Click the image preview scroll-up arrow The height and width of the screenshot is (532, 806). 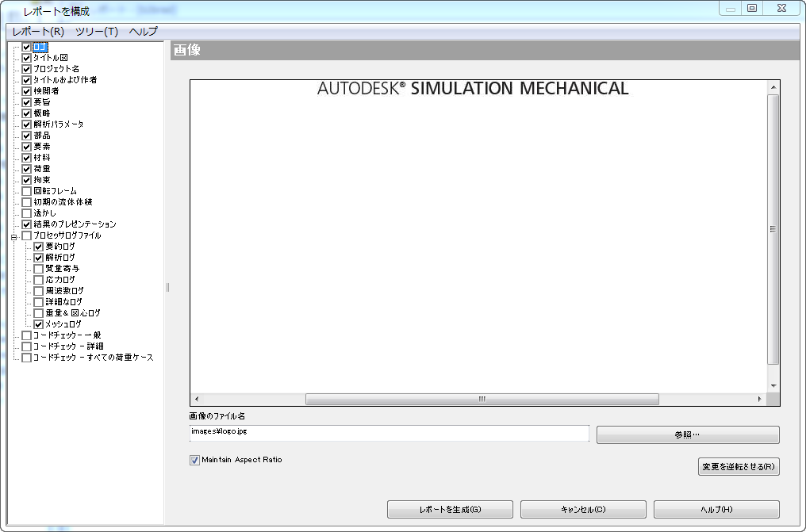pyautogui.click(x=773, y=88)
